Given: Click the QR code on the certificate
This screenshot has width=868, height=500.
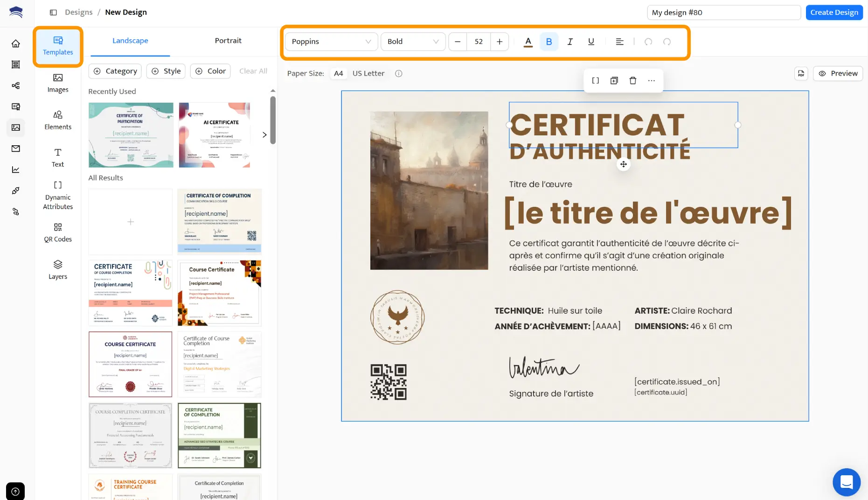Looking at the screenshot, I should click(389, 382).
